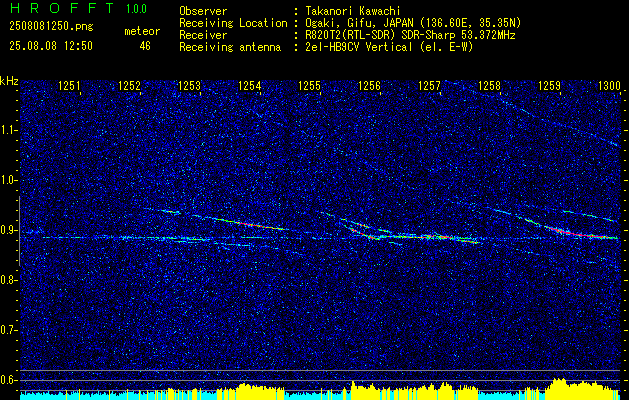This screenshot has height=400, width=629.
Task: Click the filename 2508081250.png
Action: pyautogui.click(x=51, y=27)
